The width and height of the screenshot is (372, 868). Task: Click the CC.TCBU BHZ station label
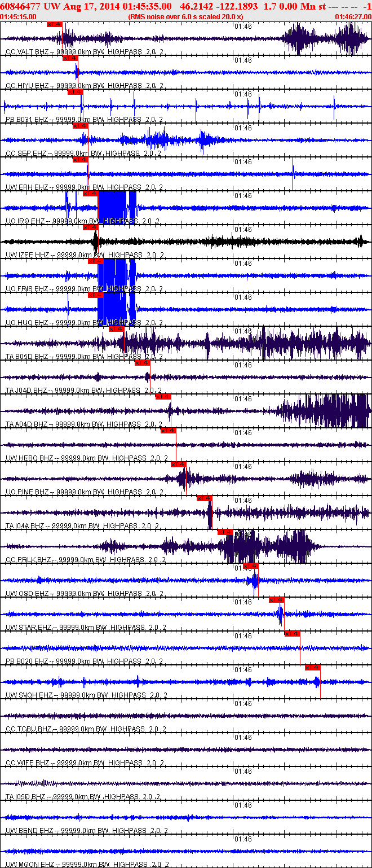(28, 729)
